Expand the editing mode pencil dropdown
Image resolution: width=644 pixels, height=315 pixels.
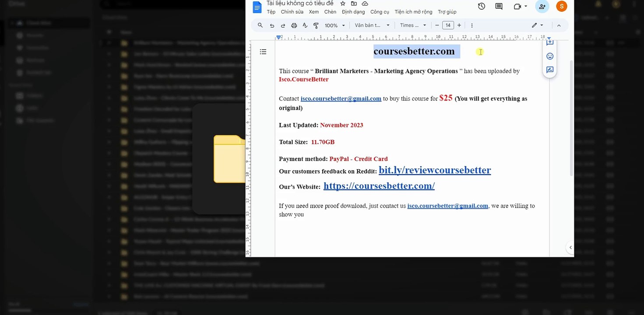pyautogui.click(x=537, y=25)
